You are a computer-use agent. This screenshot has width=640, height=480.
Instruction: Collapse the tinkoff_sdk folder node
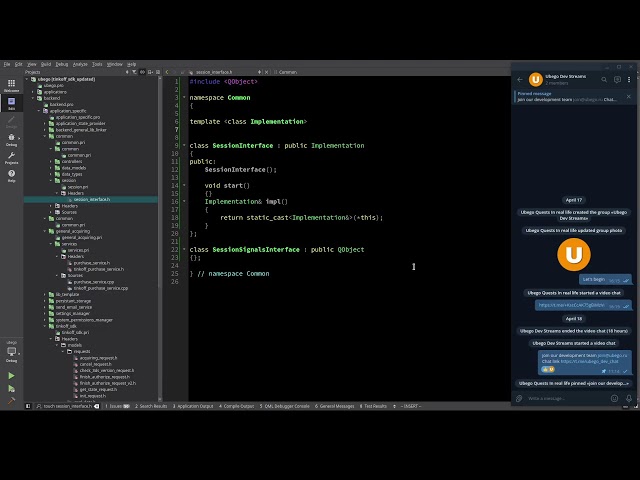coord(45,326)
